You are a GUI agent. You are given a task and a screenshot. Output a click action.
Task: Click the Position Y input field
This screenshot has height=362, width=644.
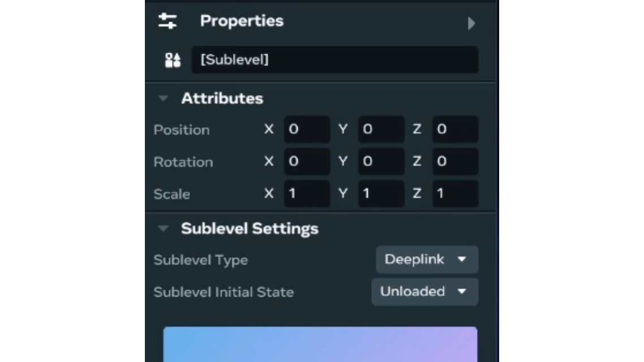[381, 130]
